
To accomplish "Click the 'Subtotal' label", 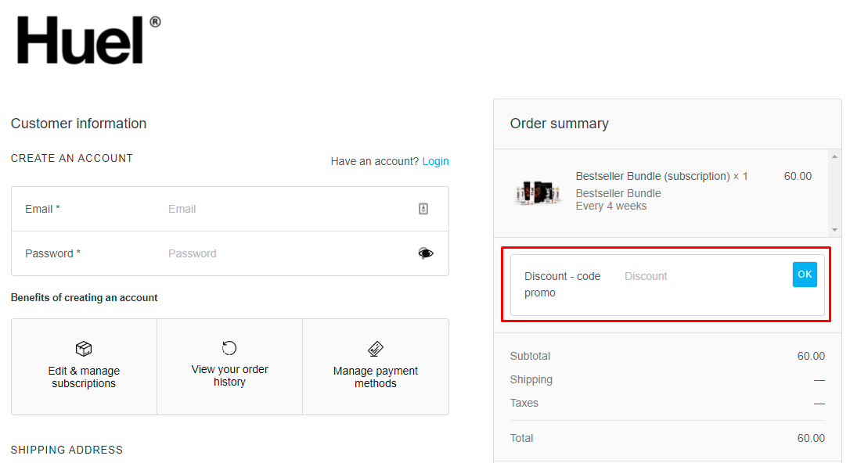I will tap(530, 356).
